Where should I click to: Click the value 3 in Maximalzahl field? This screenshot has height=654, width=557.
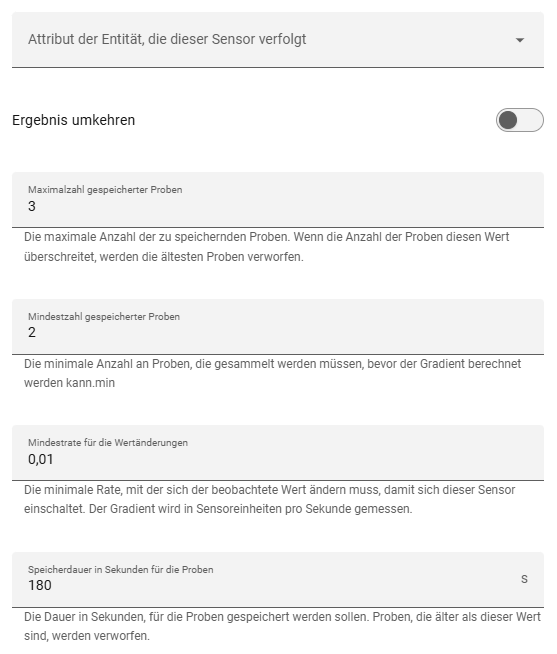click(x=32, y=206)
